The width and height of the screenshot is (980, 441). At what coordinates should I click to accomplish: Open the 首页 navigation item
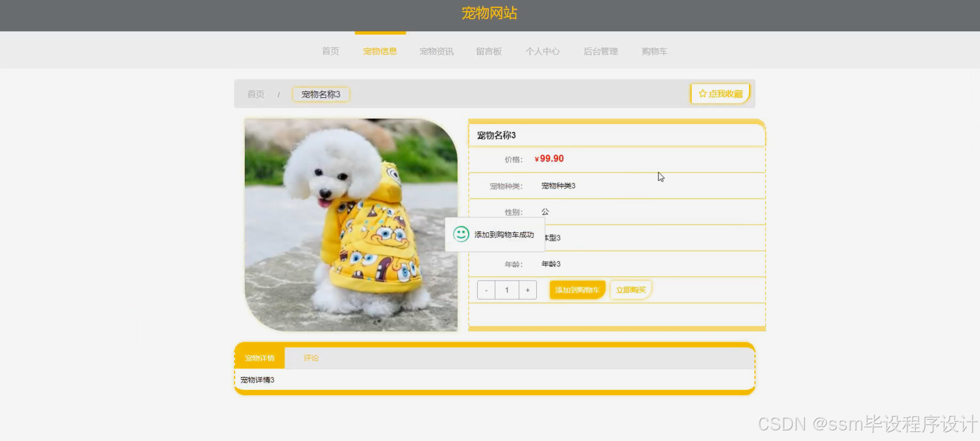(x=330, y=52)
